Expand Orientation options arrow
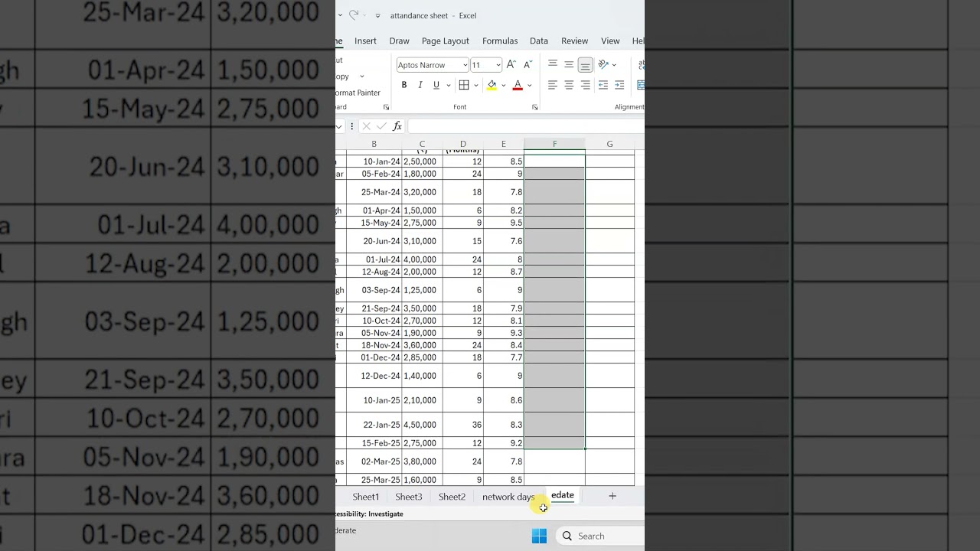The image size is (980, 551). tap(614, 65)
